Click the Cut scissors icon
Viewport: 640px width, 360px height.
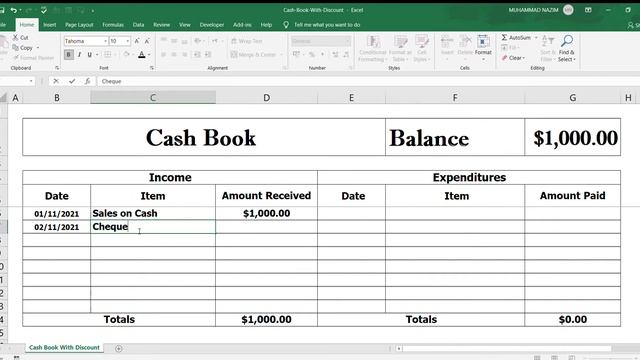(x=16, y=38)
